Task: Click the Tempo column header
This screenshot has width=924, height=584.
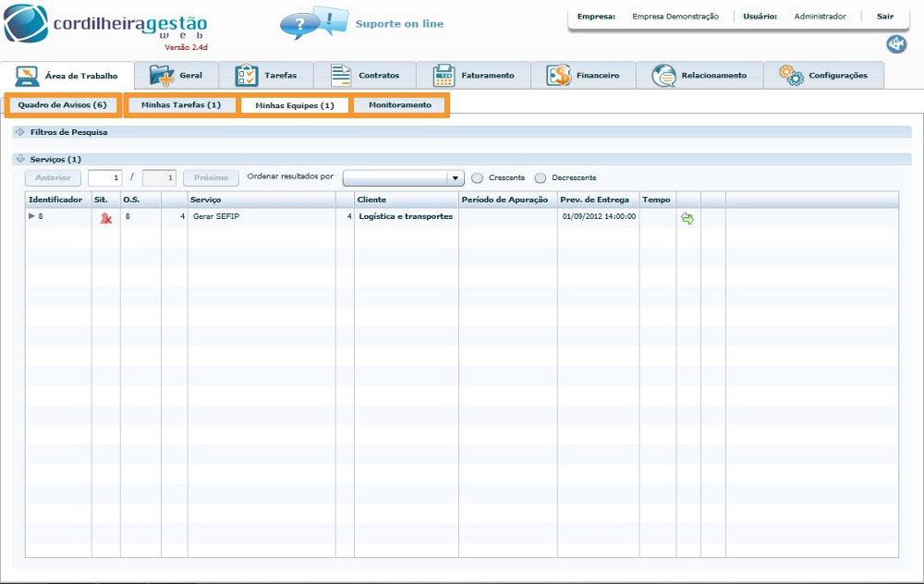Action: pyautogui.click(x=658, y=200)
